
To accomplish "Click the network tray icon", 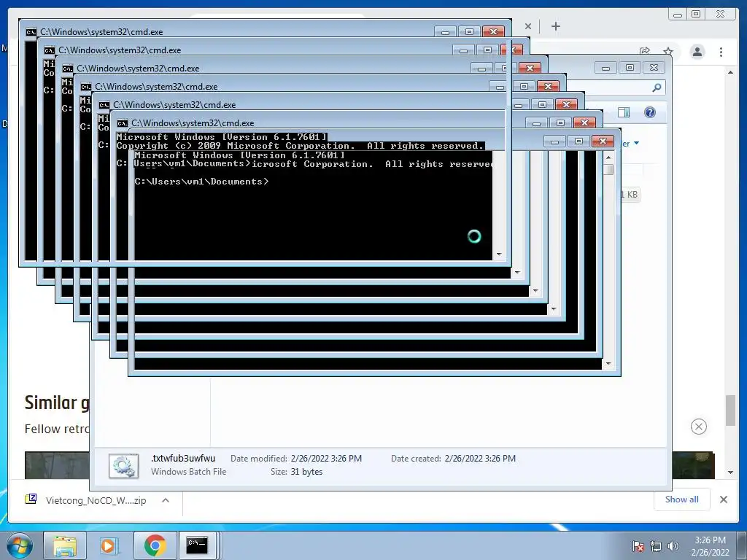I will click(656, 546).
